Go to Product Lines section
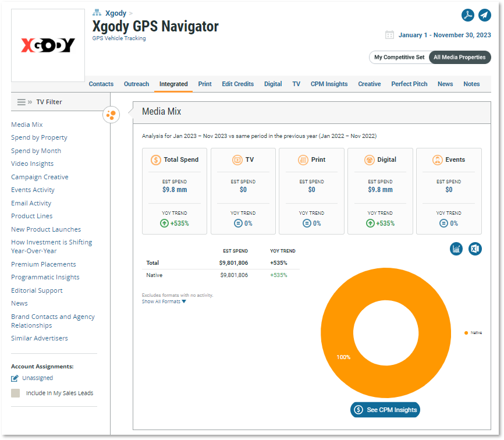 (x=32, y=216)
